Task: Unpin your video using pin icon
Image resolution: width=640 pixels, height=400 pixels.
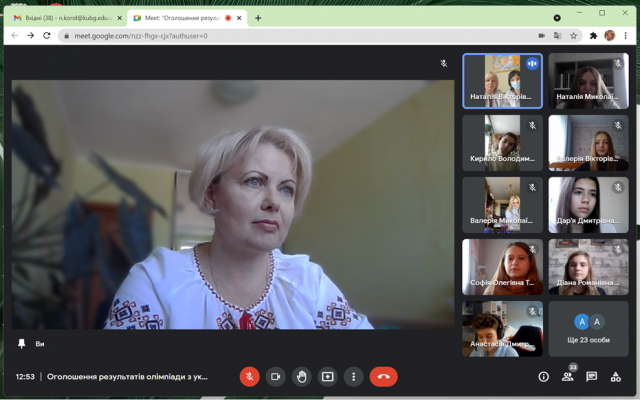Action: click(x=22, y=344)
